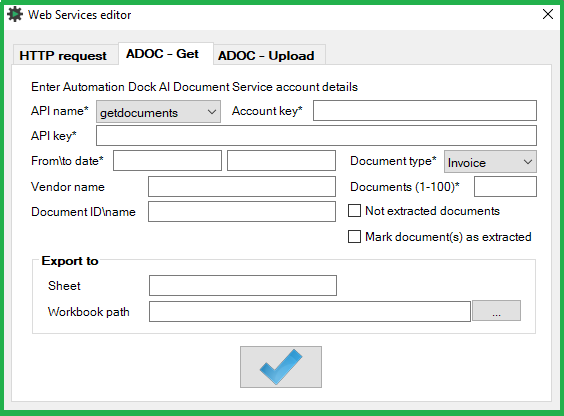Close the Web Services editor window
This screenshot has width=564, height=416.
point(547,14)
